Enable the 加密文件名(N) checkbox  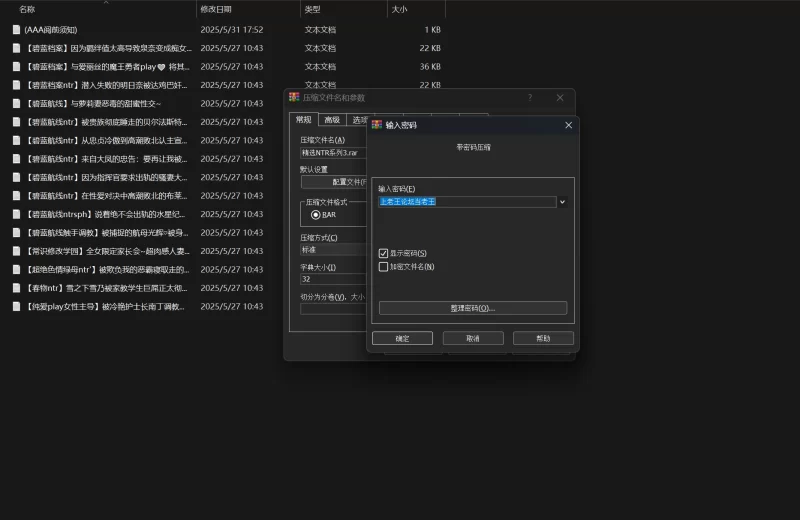pyautogui.click(x=383, y=266)
